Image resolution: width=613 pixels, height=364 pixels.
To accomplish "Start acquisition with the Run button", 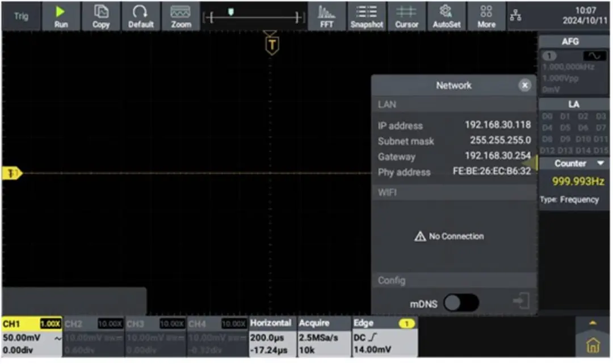I will (x=61, y=16).
